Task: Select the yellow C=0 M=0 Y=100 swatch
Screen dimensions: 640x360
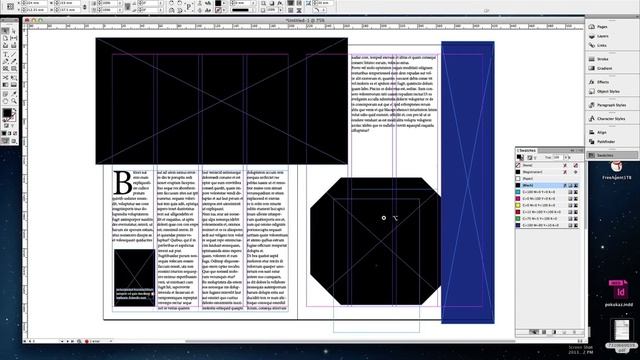Action: pyautogui.click(x=548, y=205)
